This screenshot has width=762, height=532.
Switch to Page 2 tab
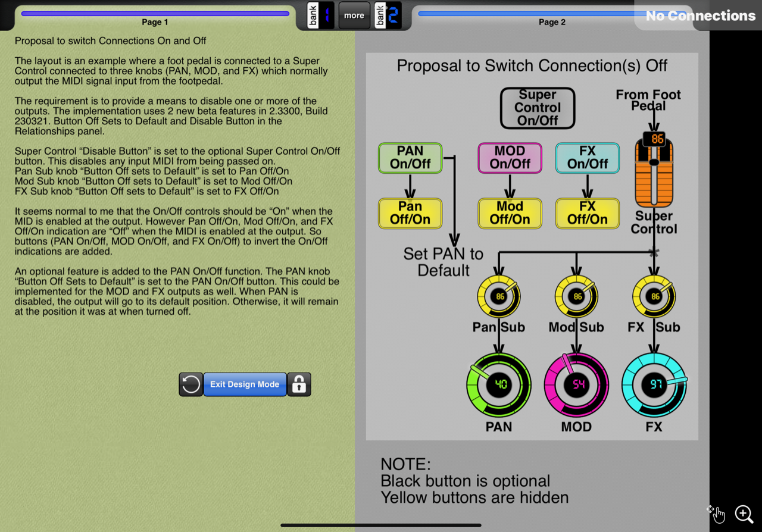[x=552, y=17]
